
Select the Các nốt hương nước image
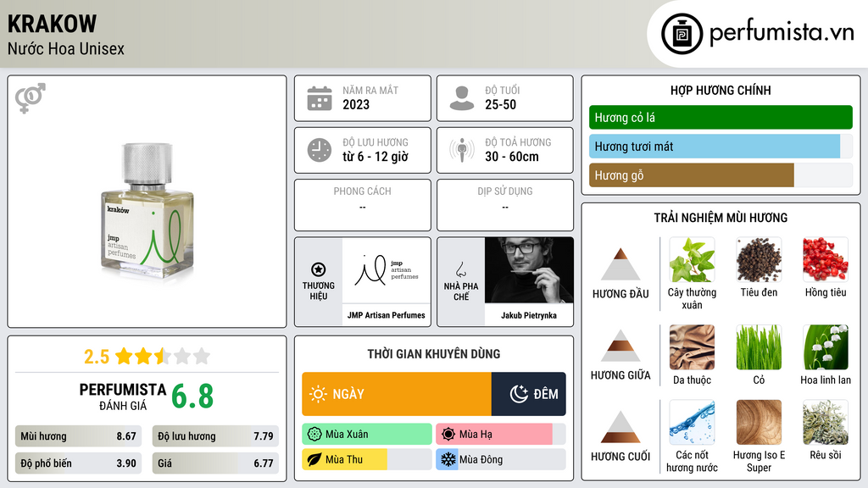point(692,423)
